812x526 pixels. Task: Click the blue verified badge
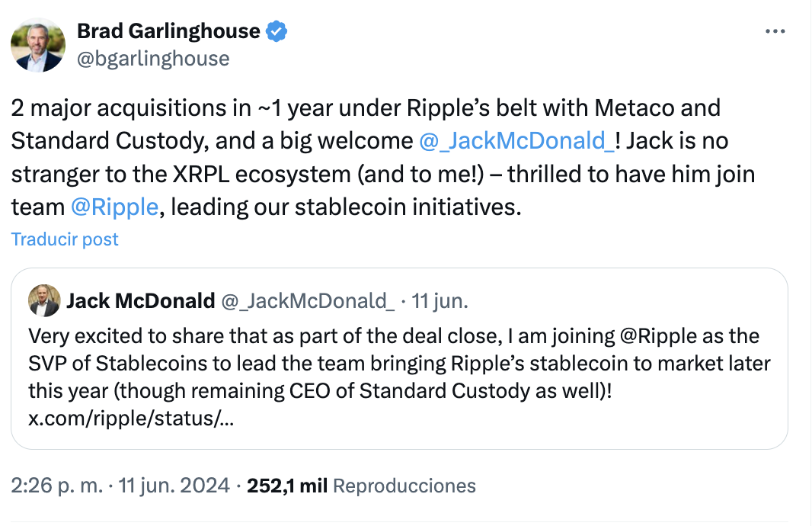tap(276, 31)
